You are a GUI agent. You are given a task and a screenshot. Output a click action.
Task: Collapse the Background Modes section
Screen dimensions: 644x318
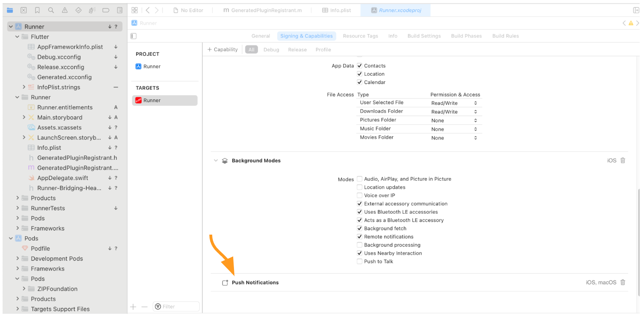pyautogui.click(x=216, y=160)
